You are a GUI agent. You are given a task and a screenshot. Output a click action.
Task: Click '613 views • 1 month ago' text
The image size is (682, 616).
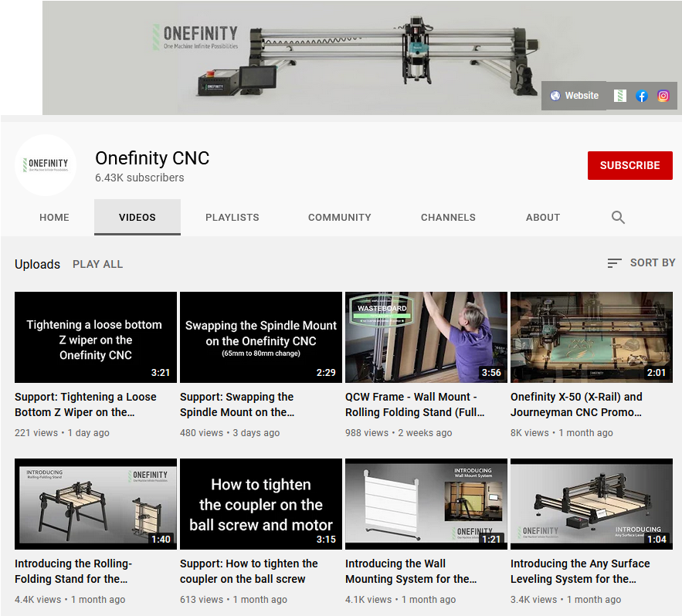tap(233, 600)
